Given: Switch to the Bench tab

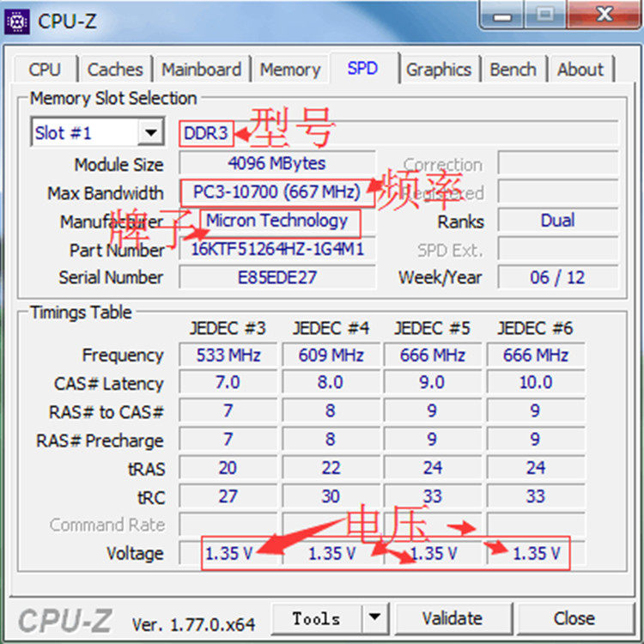Looking at the screenshot, I should (x=513, y=70).
